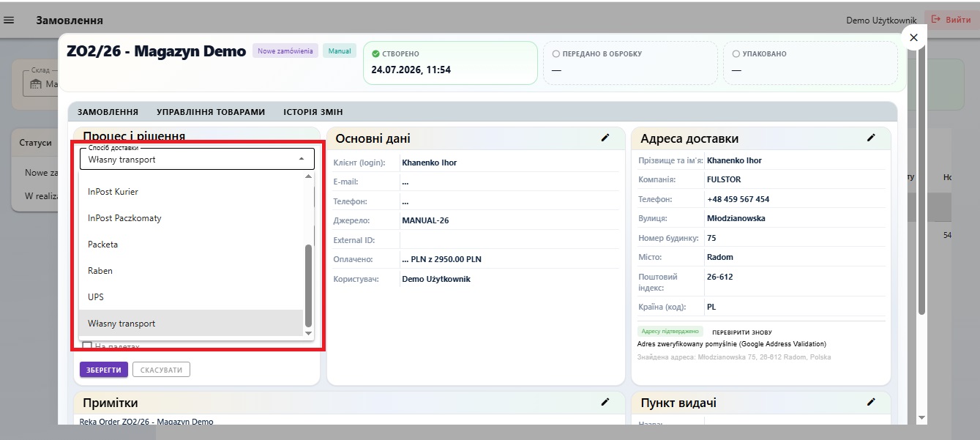This screenshot has width=980, height=440.
Task: Click list scroll-up arrow in delivery dropdown
Action: coord(308,176)
